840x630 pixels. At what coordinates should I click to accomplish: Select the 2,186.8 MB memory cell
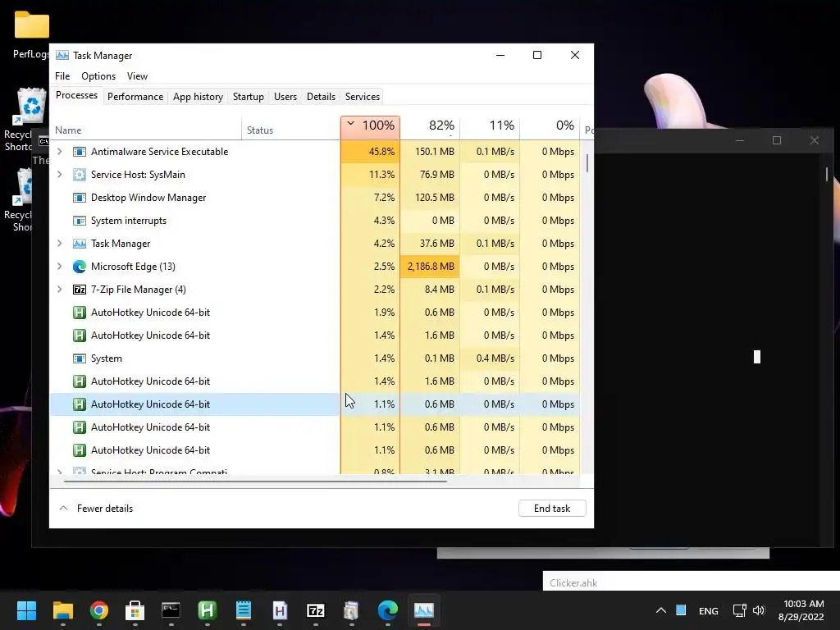(x=430, y=267)
